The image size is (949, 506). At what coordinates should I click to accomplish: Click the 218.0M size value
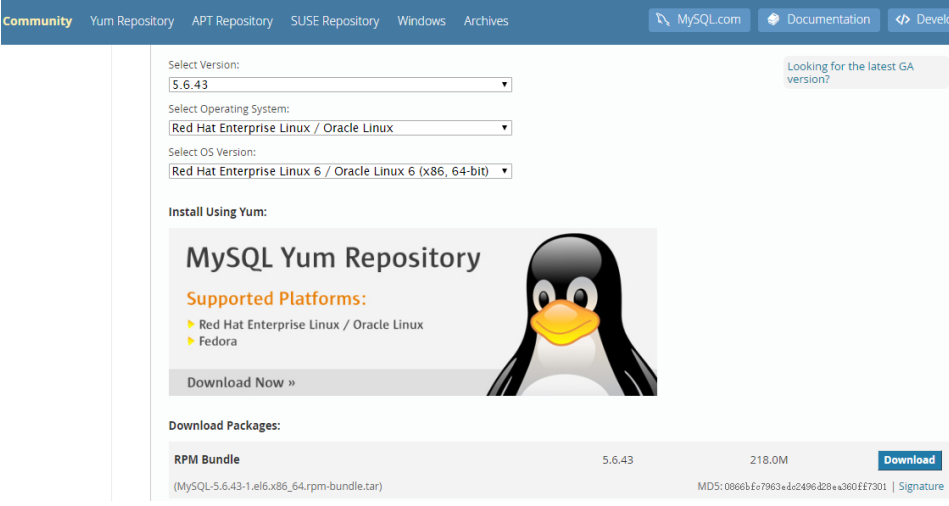click(769, 460)
